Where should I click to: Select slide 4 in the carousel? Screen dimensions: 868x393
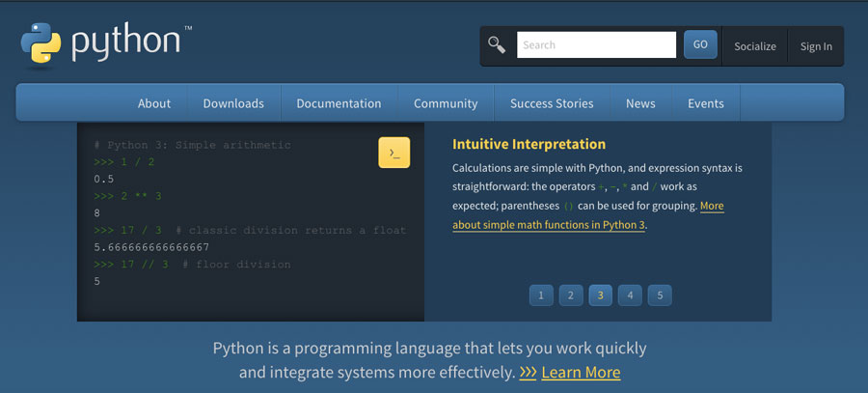630,295
